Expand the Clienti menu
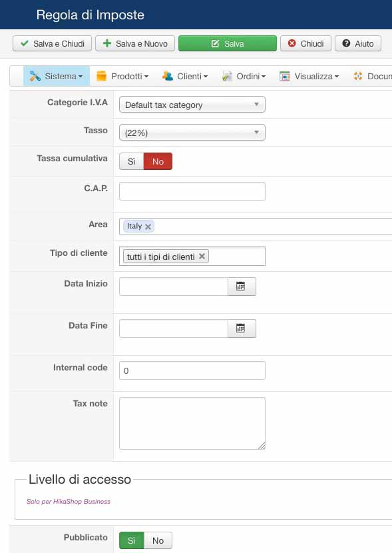Screen dimensions: 392x553 [185, 76]
